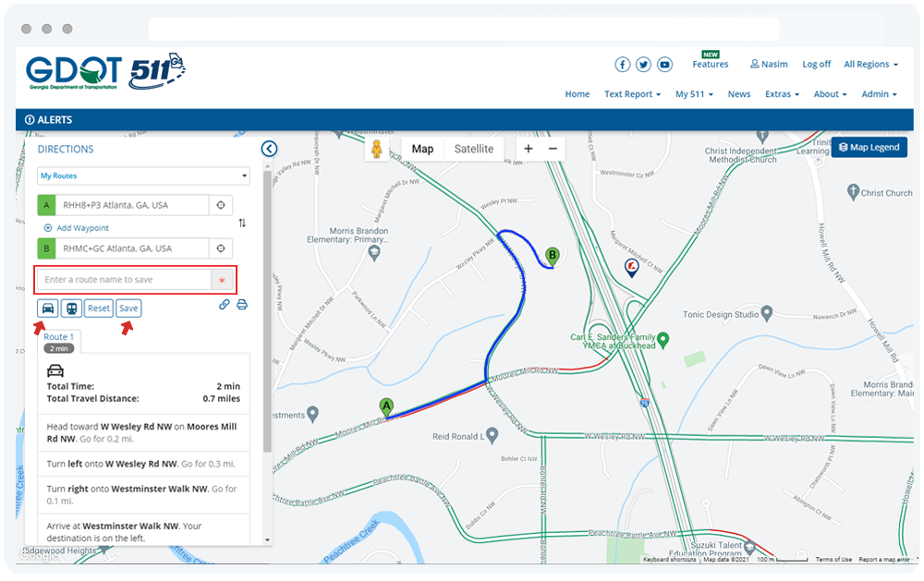Zoom out the map with minus
This screenshot has width=924, height=581.
553,149
